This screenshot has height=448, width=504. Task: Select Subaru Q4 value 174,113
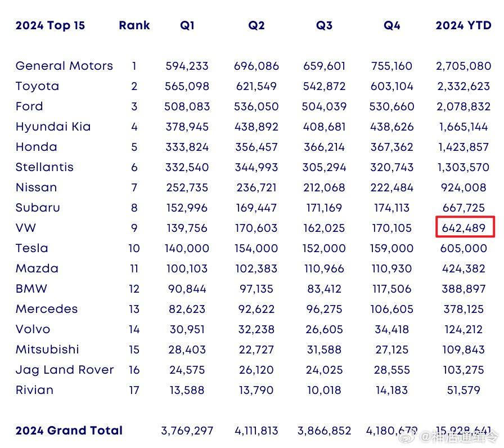[x=392, y=208]
